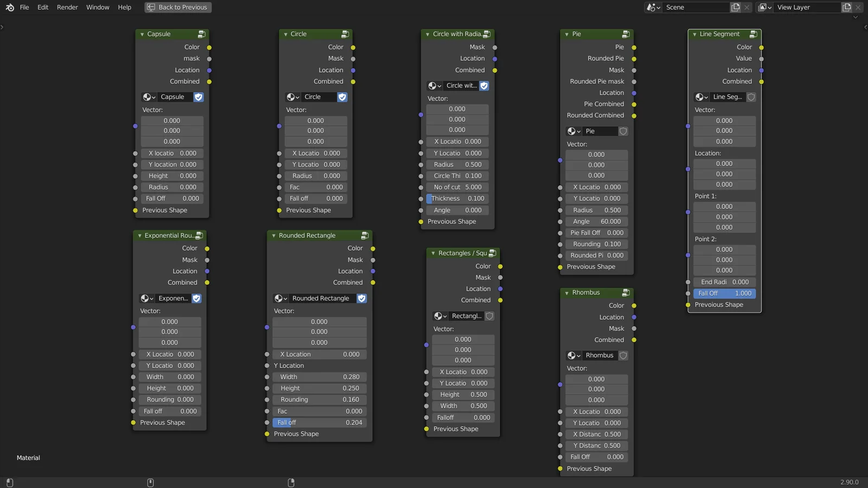The image size is (868, 488).
Task: Enable the fake user shield for Pie
Action: [x=623, y=131]
